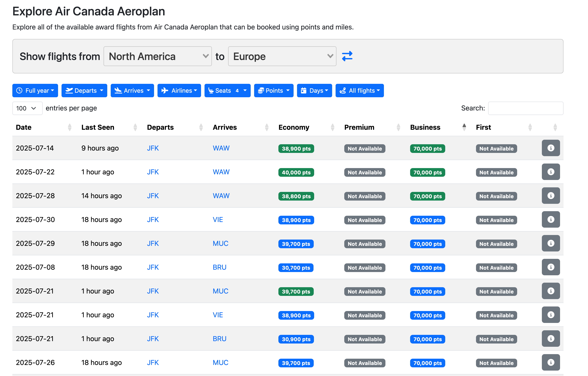Open the Full year time filter
Image resolution: width=588 pixels, height=376 pixels.
35,91
